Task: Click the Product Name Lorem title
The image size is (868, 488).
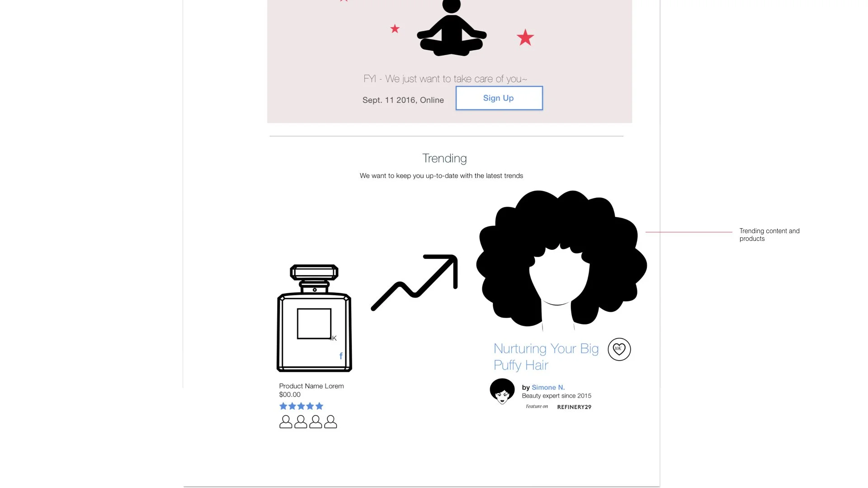Action: pos(311,386)
